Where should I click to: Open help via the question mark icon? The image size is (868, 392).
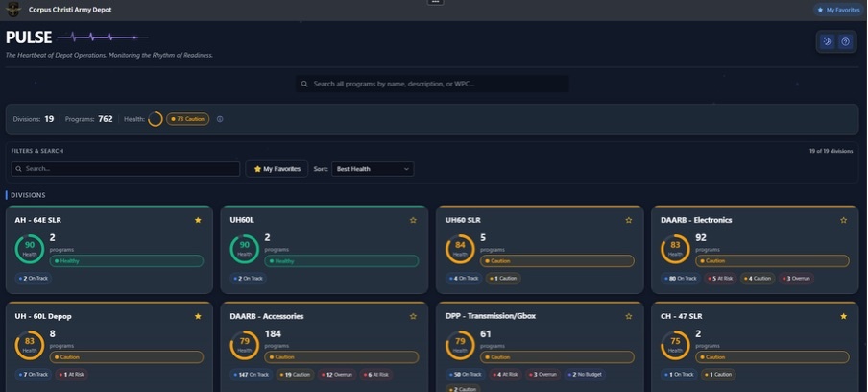point(845,41)
